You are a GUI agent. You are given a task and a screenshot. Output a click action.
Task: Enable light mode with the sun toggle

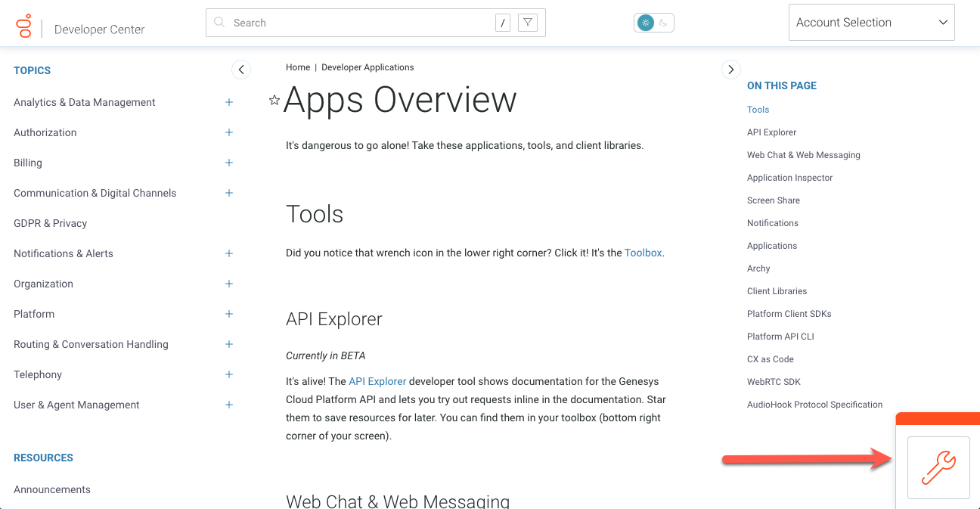coord(644,22)
